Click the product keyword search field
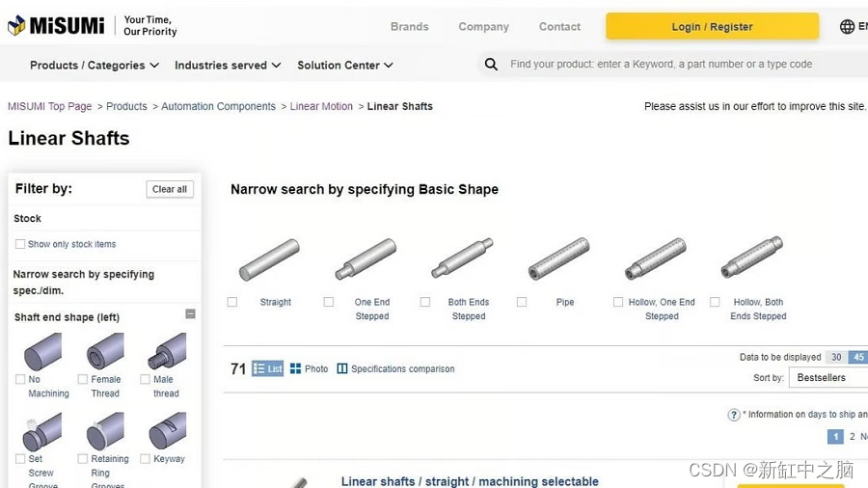The width and height of the screenshot is (868, 488). pyautogui.click(x=675, y=65)
